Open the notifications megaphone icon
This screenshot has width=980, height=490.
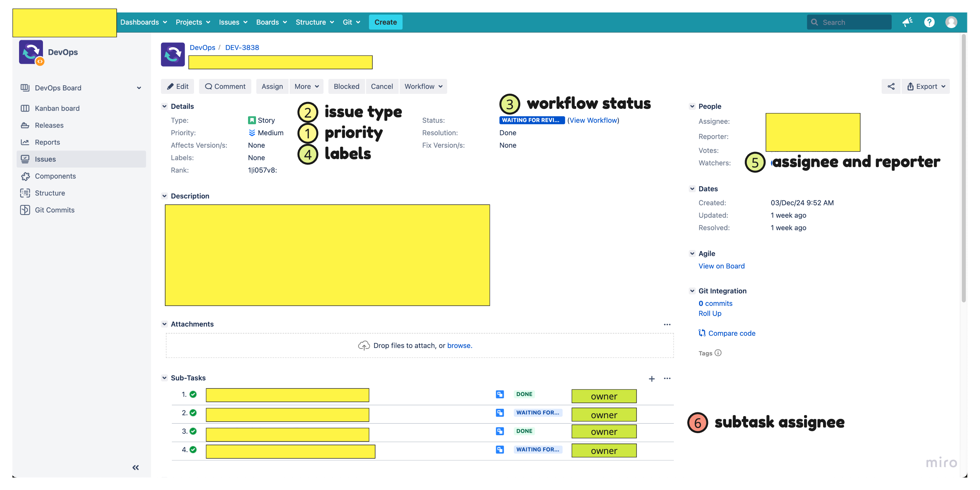point(907,22)
